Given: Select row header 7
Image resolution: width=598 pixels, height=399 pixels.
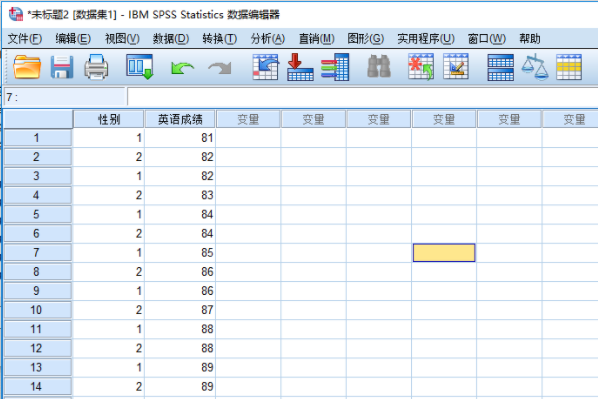Looking at the screenshot, I should (x=37, y=253).
